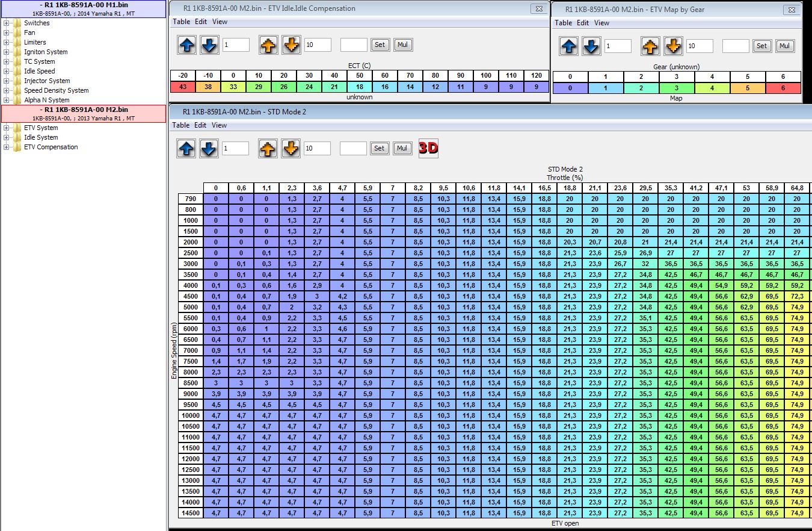Expand the Switches folder in tree
Image resolution: width=812 pixels, height=531 pixels.
(6, 23)
